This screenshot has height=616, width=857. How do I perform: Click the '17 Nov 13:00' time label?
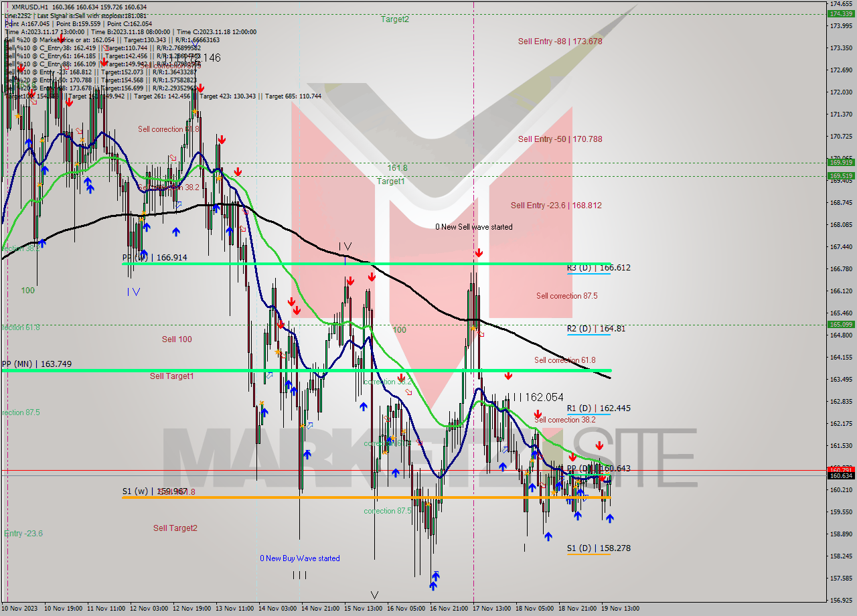(491, 609)
